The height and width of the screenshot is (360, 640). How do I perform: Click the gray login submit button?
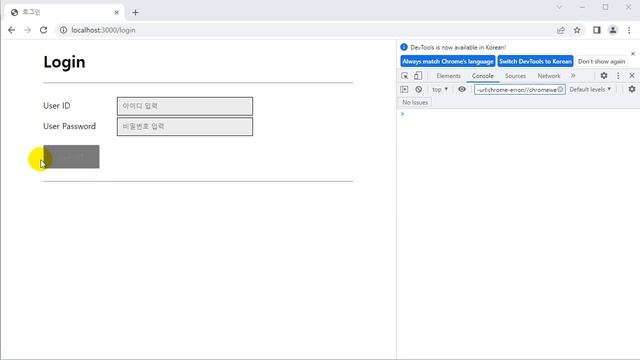(x=71, y=157)
